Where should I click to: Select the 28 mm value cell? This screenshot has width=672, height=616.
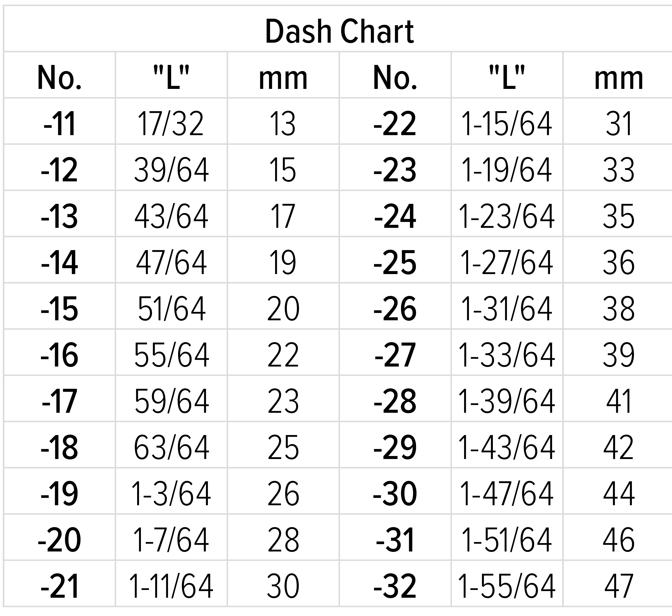tap(283, 540)
